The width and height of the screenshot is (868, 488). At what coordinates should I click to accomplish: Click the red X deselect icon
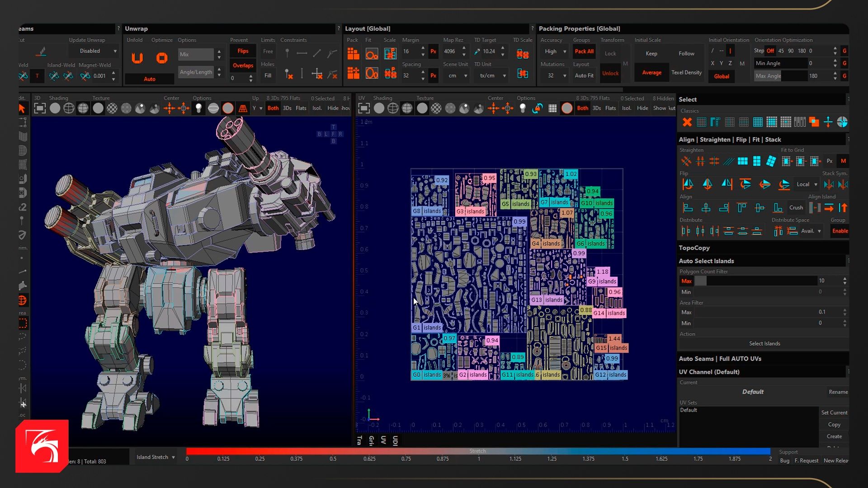tap(687, 122)
